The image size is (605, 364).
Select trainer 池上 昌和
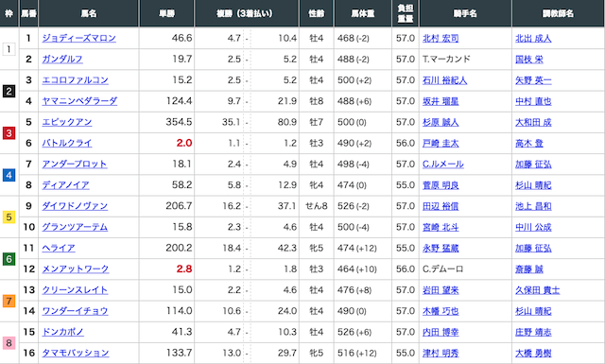(x=533, y=206)
